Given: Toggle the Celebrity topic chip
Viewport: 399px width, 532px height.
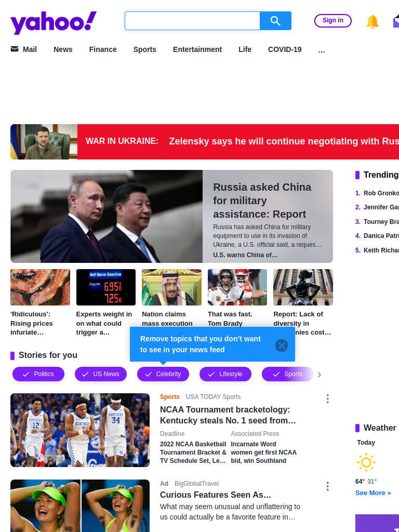Looking at the screenshot, I should click(x=163, y=374).
